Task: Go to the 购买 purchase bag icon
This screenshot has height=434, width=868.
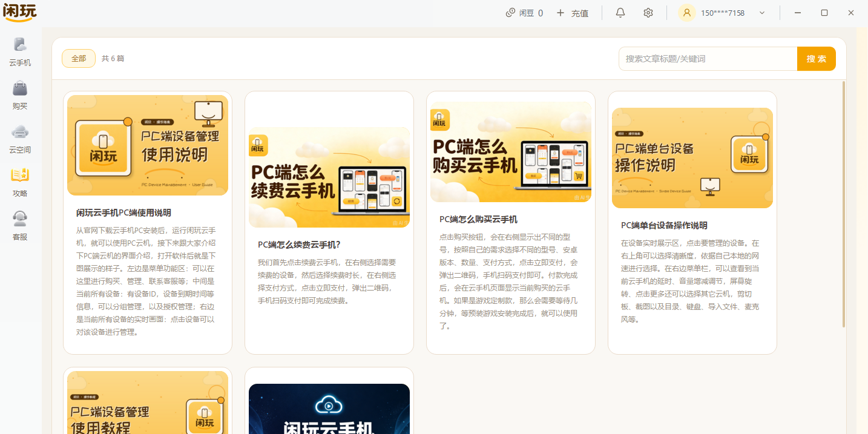Action: 20,88
